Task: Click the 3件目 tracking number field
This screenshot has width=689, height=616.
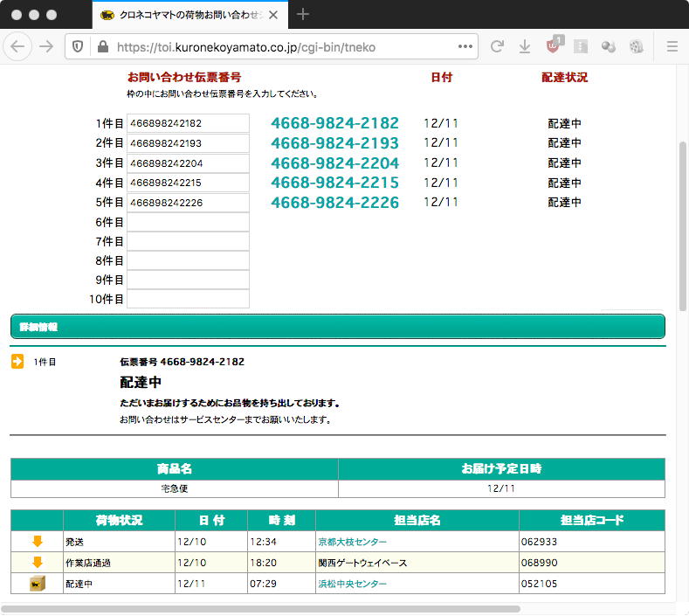Action: coord(188,163)
